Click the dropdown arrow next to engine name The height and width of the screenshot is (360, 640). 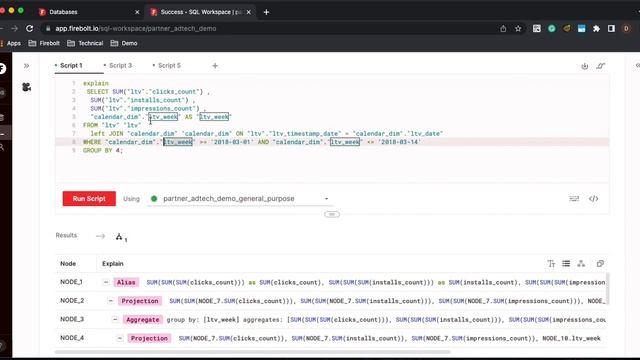click(326, 199)
